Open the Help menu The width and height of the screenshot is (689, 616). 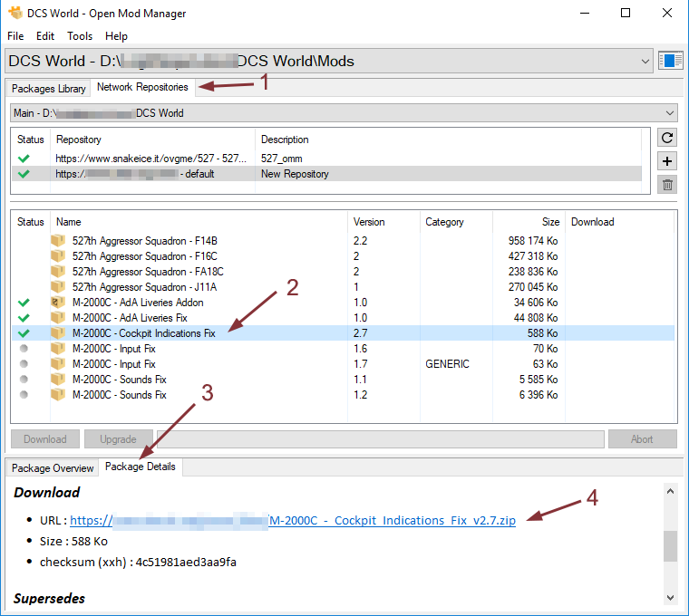116,36
